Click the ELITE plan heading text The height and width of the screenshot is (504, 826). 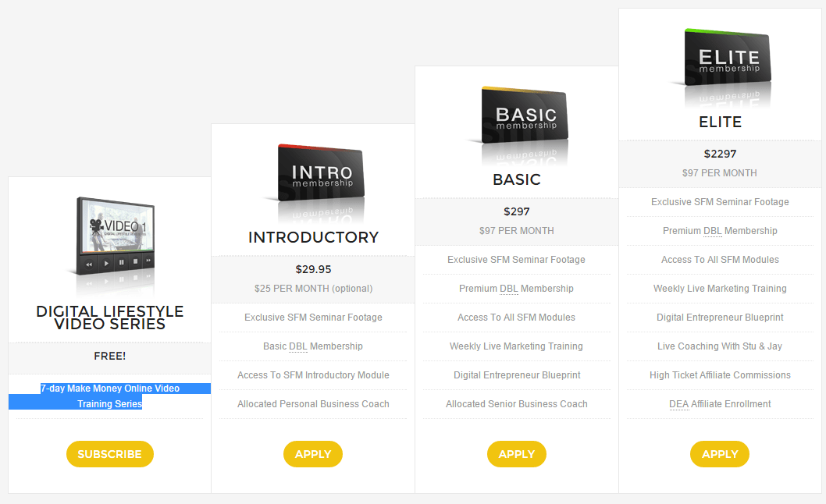[x=720, y=122]
